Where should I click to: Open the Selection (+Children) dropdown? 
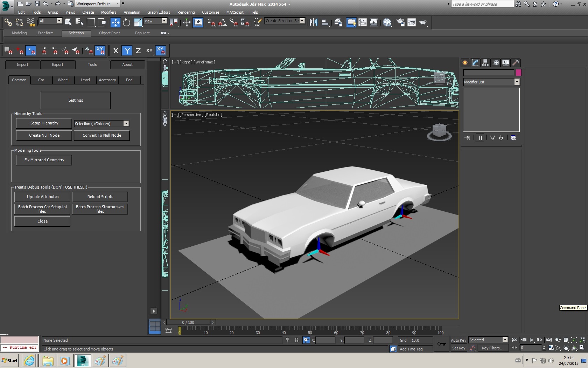click(126, 123)
